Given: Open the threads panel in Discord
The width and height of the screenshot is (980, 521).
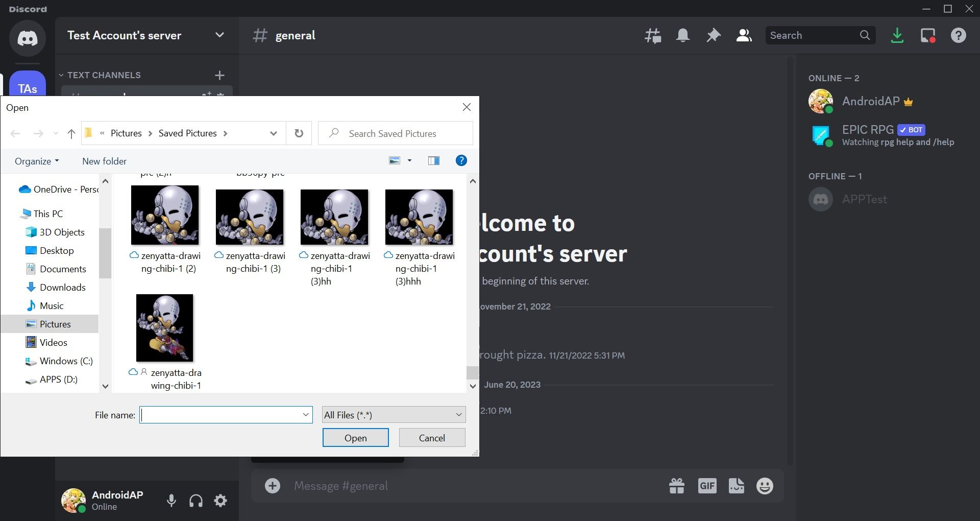Looking at the screenshot, I should coord(653,35).
